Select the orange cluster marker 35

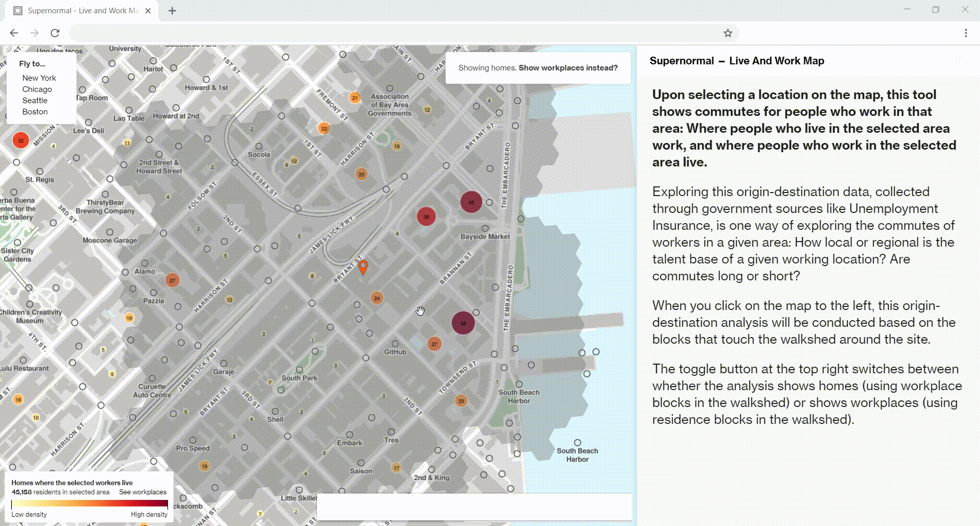tap(426, 217)
